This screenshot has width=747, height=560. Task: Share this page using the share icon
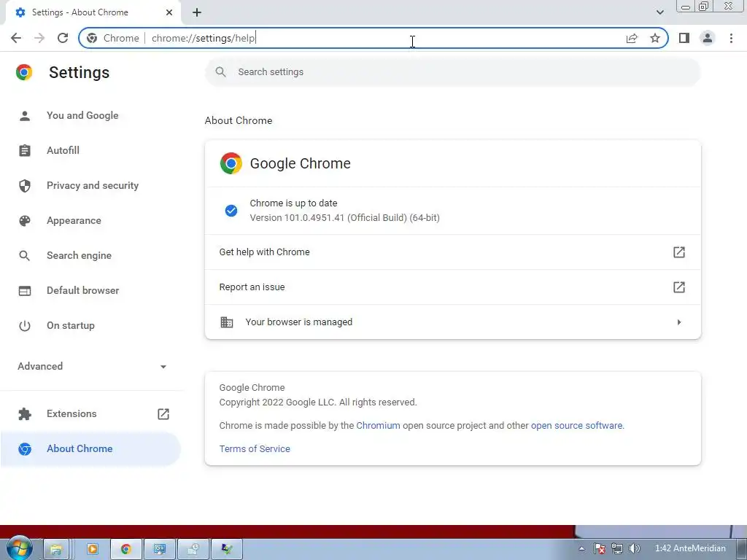pos(632,38)
